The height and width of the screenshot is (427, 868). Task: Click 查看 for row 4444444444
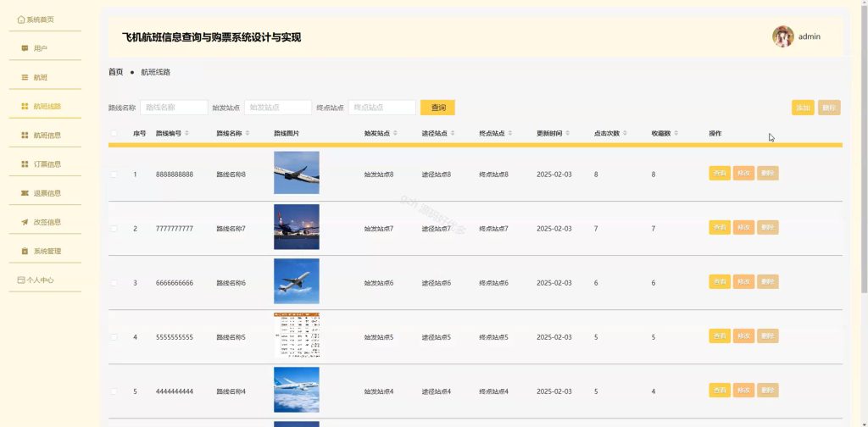pos(720,390)
